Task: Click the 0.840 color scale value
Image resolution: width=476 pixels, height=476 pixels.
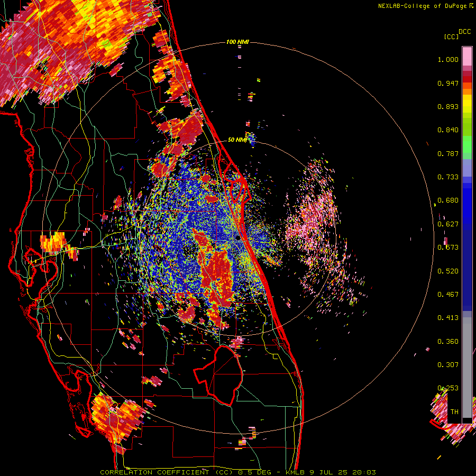Action: click(448, 130)
